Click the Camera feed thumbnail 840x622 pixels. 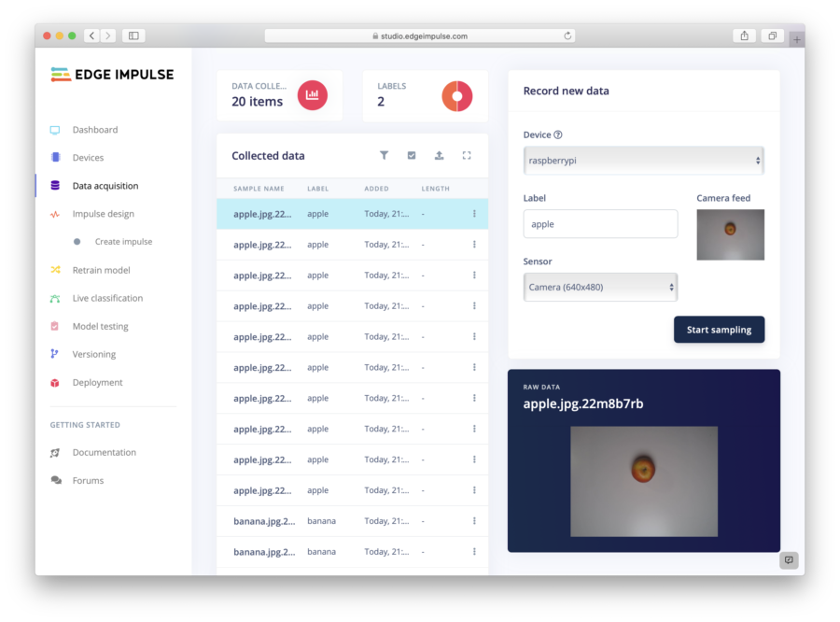coord(730,234)
